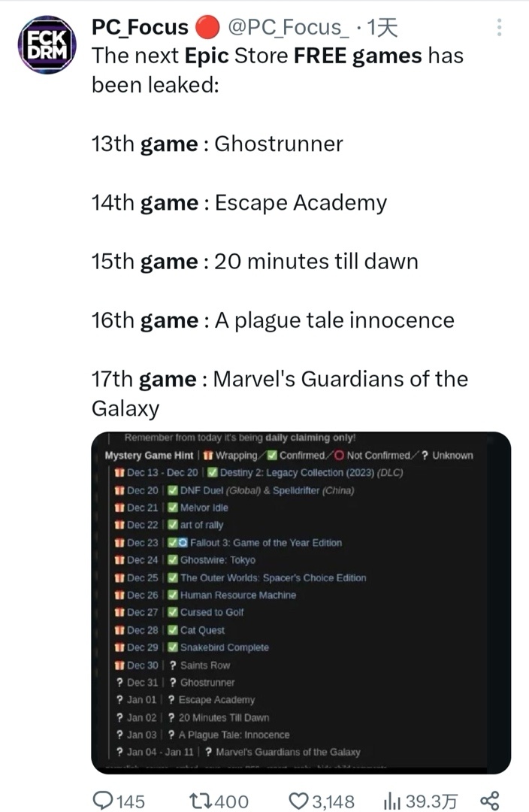This screenshot has width=529, height=812.
Task: Click the 3,148 likes count
Action: pos(332,801)
